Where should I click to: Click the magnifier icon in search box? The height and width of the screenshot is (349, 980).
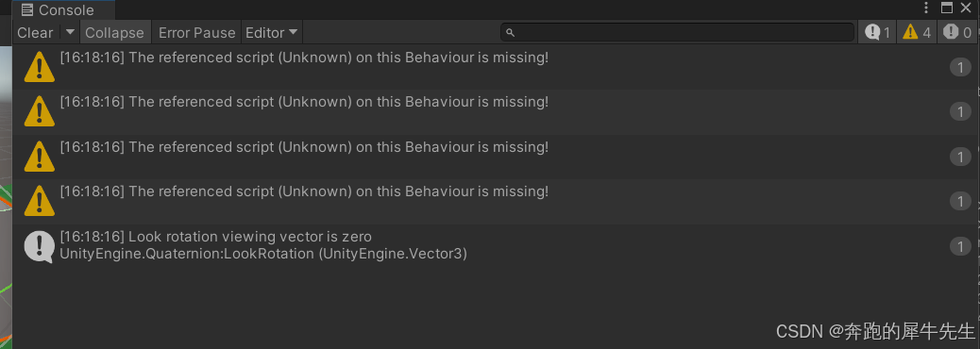pyautogui.click(x=510, y=32)
